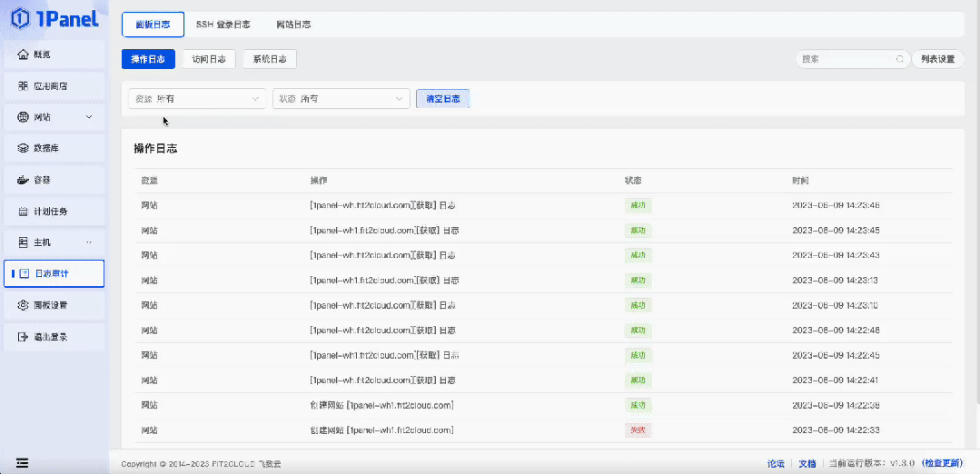Open the 资源 所有 dropdown

[197, 99]
